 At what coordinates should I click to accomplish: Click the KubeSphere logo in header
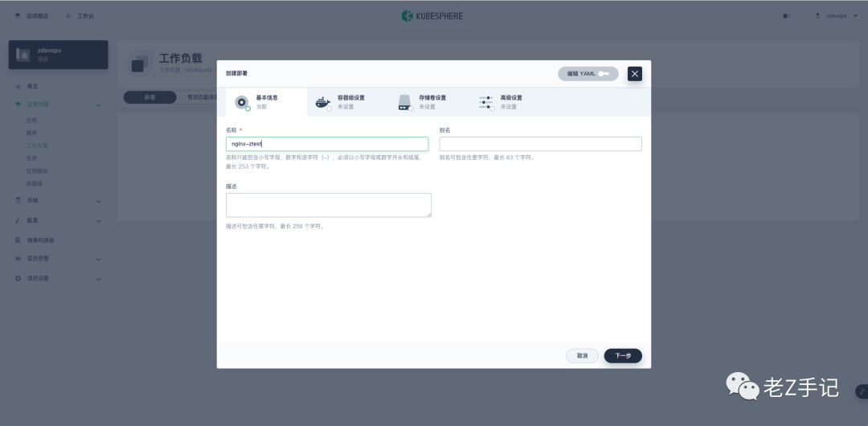tap(432, 16)
